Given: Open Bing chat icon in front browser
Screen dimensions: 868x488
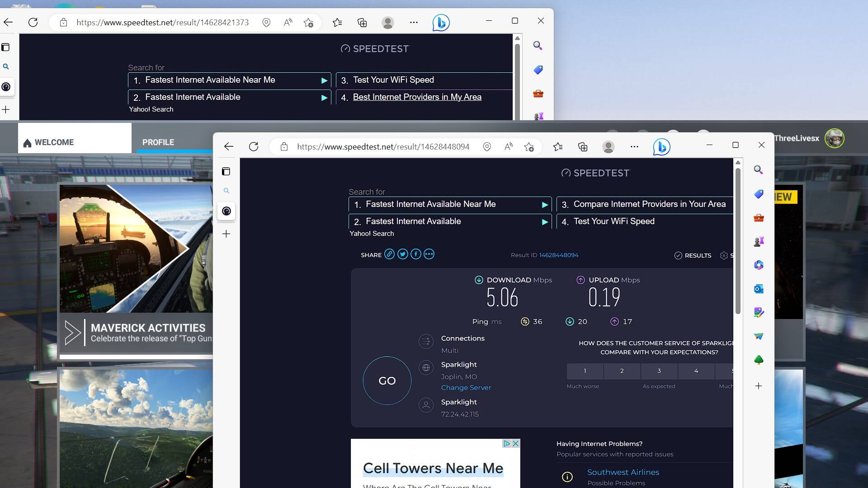Looking at the screenshot, I should 661,146.
